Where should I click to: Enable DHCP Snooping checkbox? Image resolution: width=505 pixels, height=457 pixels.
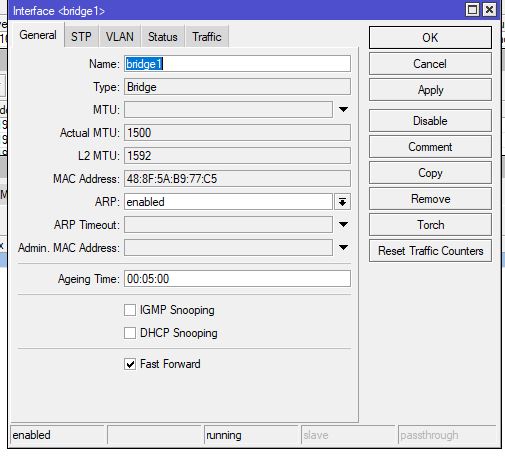(130, 333)
